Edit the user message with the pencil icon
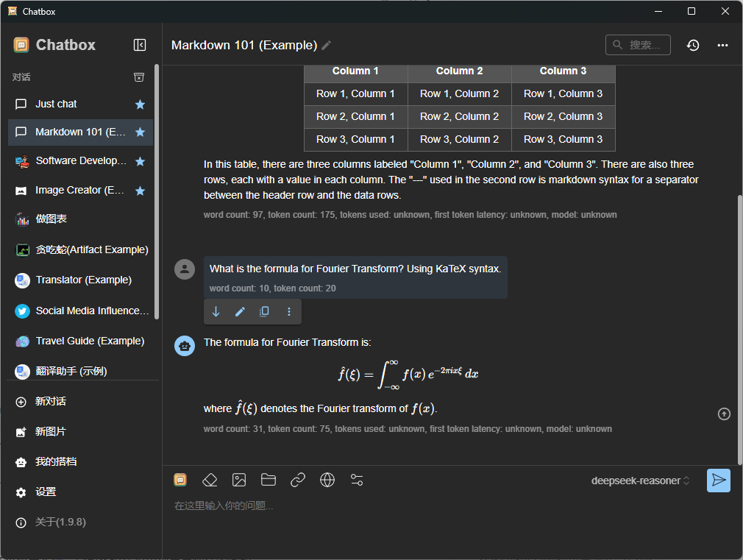The height and width of the screenshot is (560, 743). 240,311
